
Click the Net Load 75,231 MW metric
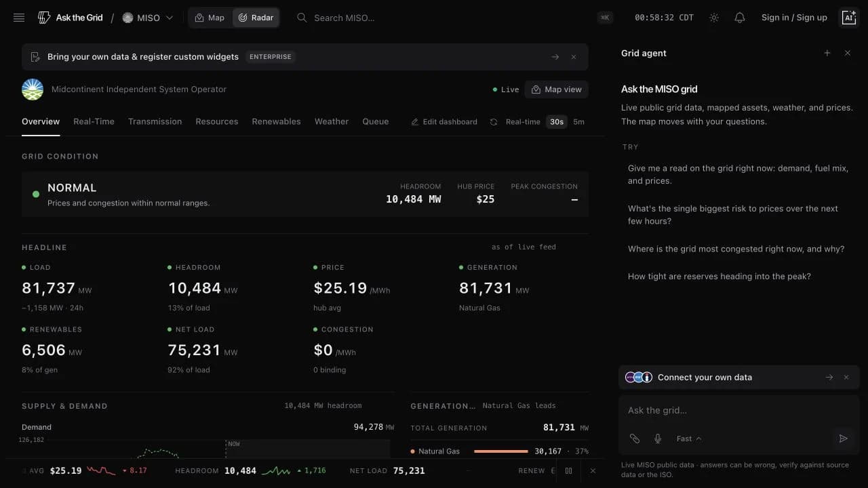click(203, 350)
